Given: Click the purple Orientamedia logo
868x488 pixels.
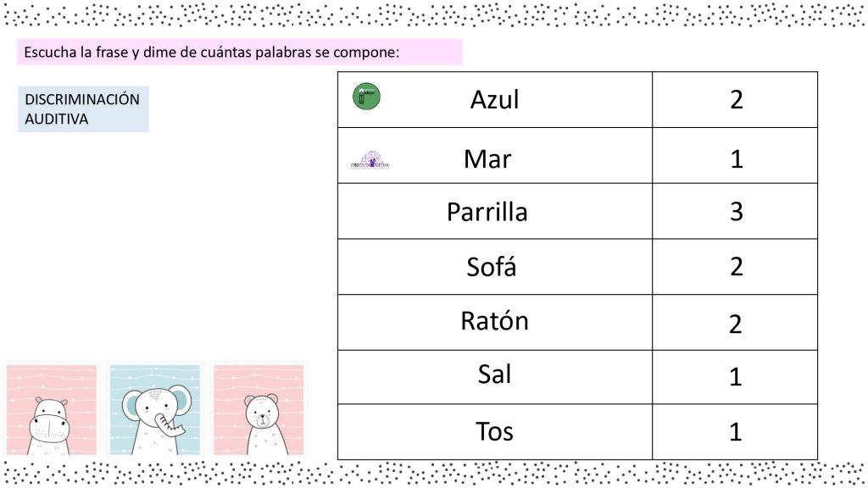Looking at the screenshot, I should click(370, 160).
